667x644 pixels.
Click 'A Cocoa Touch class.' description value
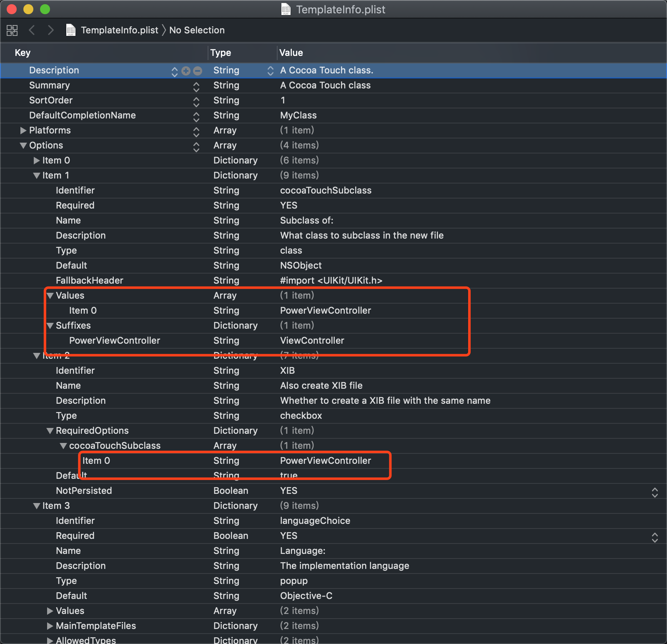click(327, 70)
